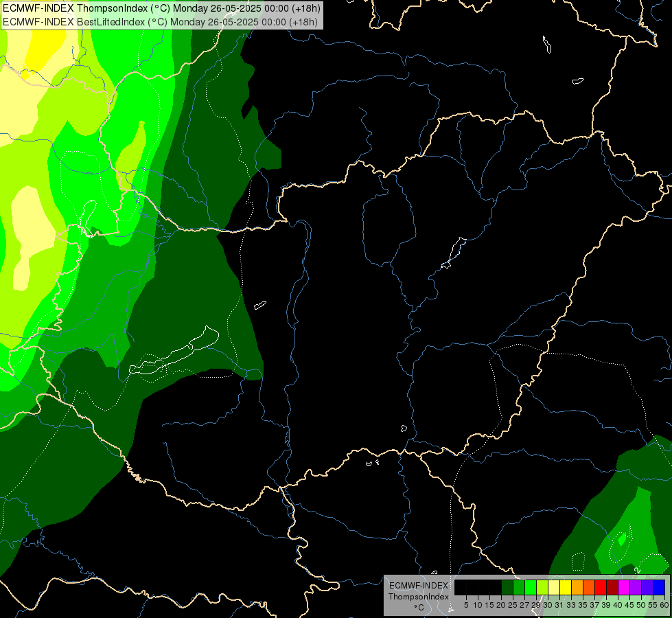
Task: Click the magenta 40–45 legend swatch
Action: click(624, 587)
